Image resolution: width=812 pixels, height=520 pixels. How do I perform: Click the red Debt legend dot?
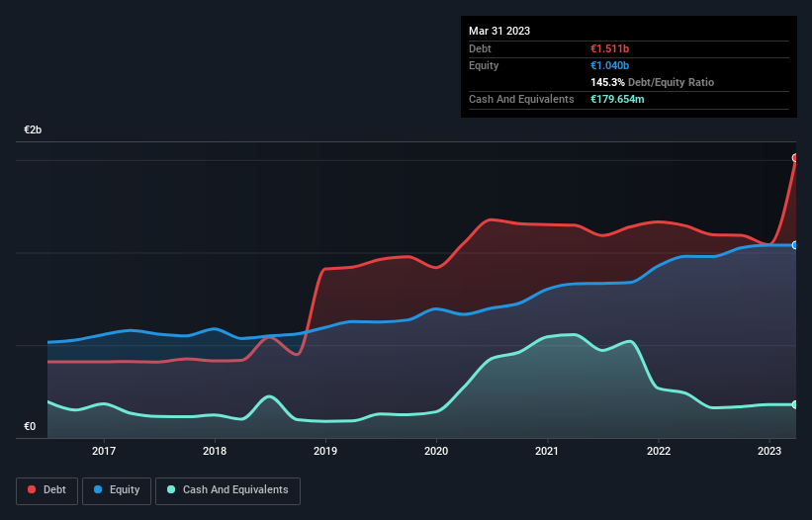tap(32, 489)
